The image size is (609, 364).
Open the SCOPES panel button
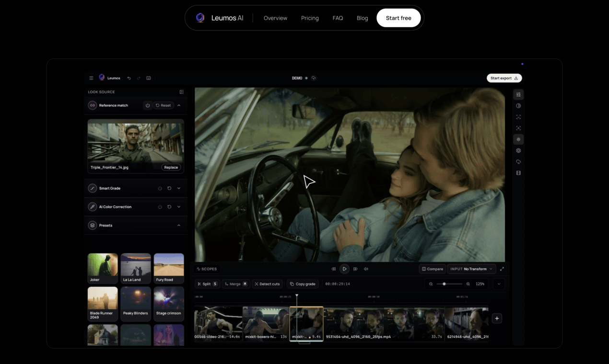207,269
